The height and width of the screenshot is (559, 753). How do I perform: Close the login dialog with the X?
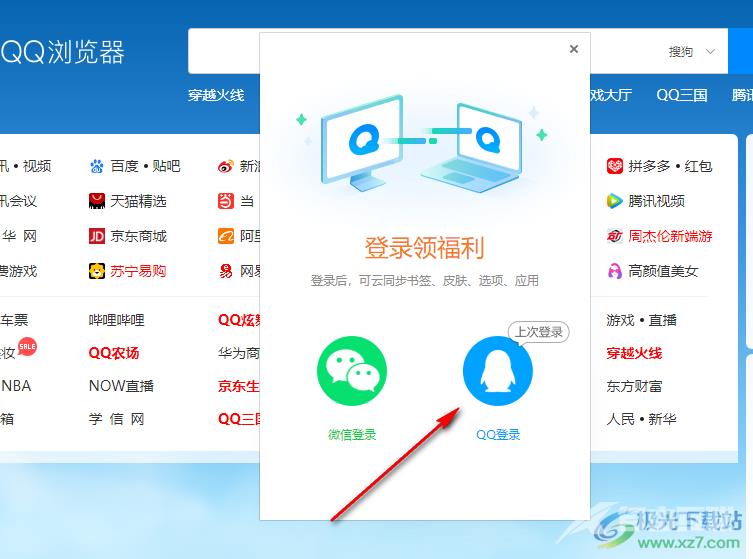coord(573,49)
